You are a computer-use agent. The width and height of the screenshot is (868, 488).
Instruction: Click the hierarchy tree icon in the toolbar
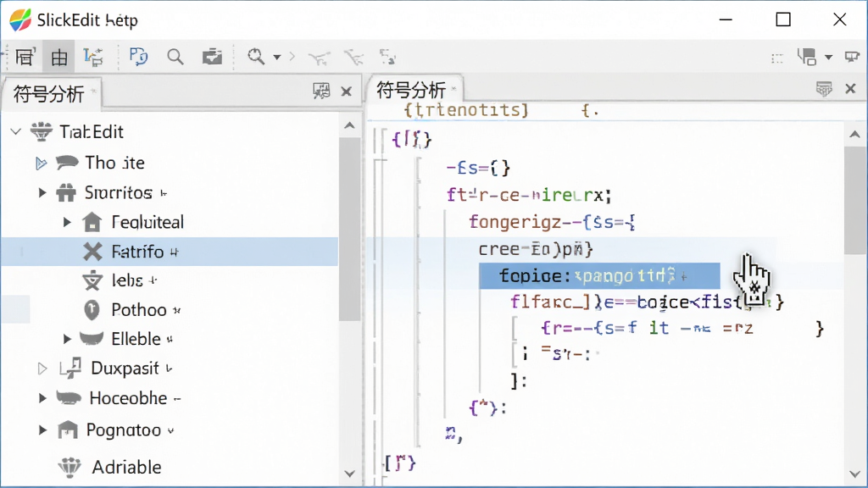[93, 57]
